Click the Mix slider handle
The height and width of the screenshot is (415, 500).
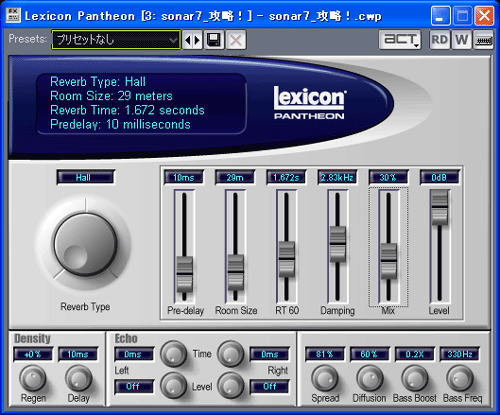(x=389, y=261)
